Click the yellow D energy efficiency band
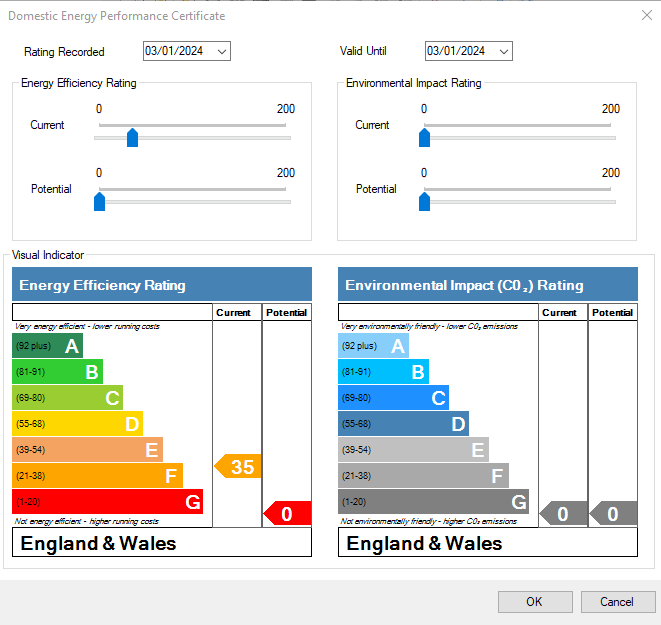661x625 pixels. pos(77,424)
